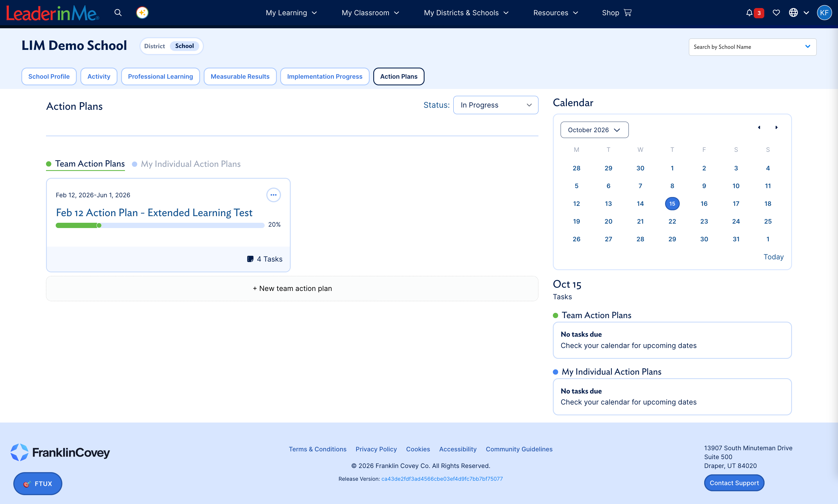Select the School view toggle

[x=185, y=46]
